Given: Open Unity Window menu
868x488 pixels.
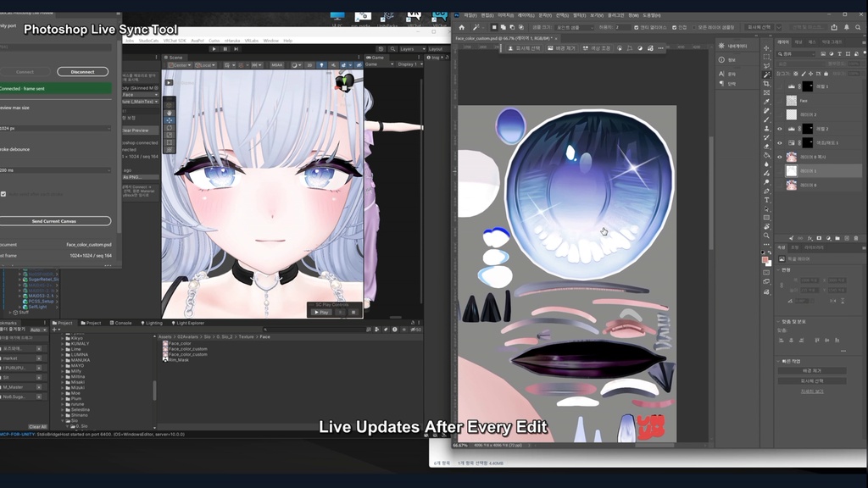Looking at the screenshot, I should pyautogui.click(x=270, y=41).
